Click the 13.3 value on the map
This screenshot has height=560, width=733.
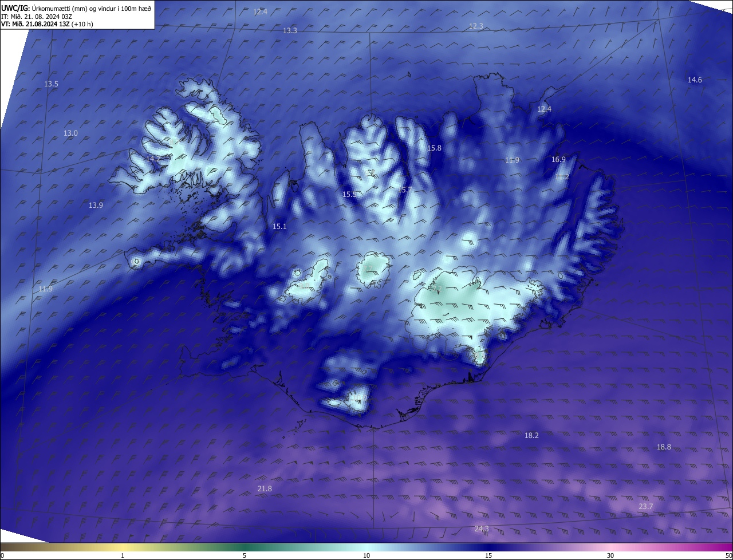click(290, 31)
